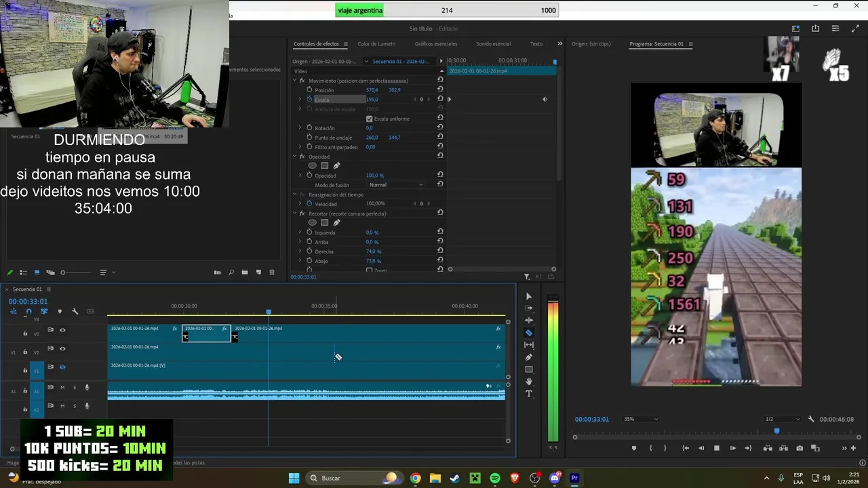Click the Lift button in Program monitor
This screenshot has width=868, height=488.
point(768,448)
